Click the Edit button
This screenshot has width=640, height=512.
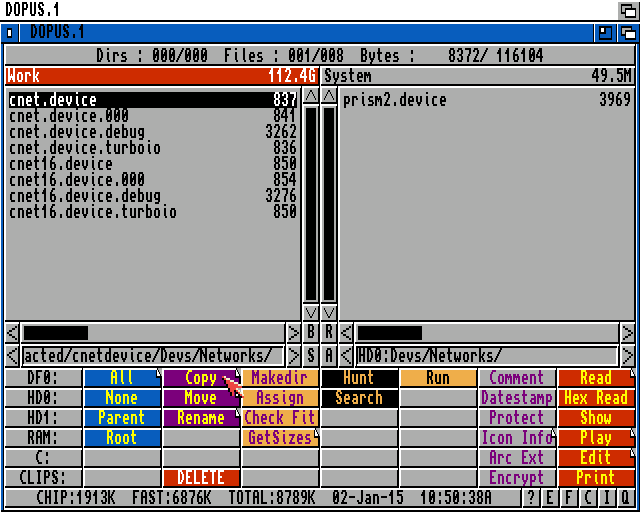[596, 458]
